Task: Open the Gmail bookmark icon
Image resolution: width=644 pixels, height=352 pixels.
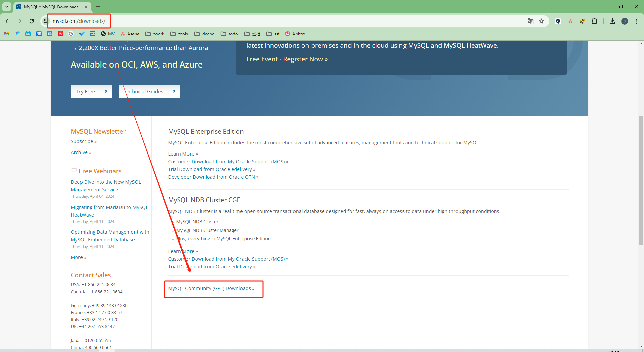Action: [x=7, y=34]
